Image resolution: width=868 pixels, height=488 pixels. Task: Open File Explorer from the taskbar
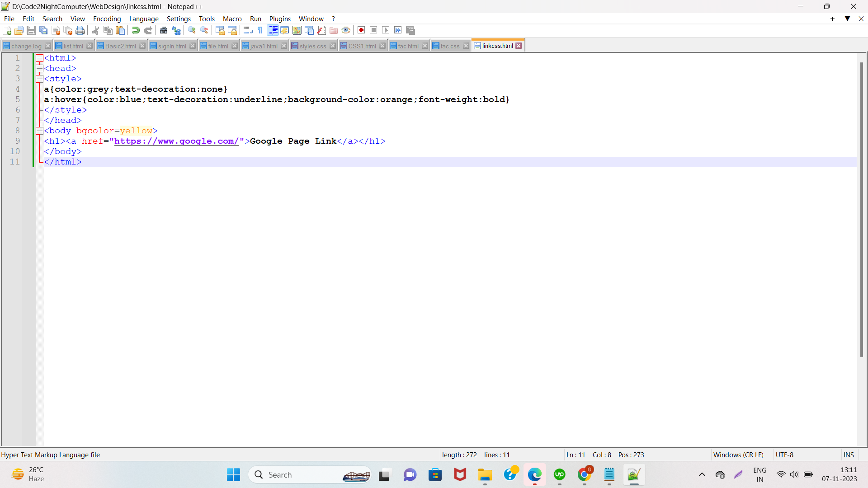point(485,474)
